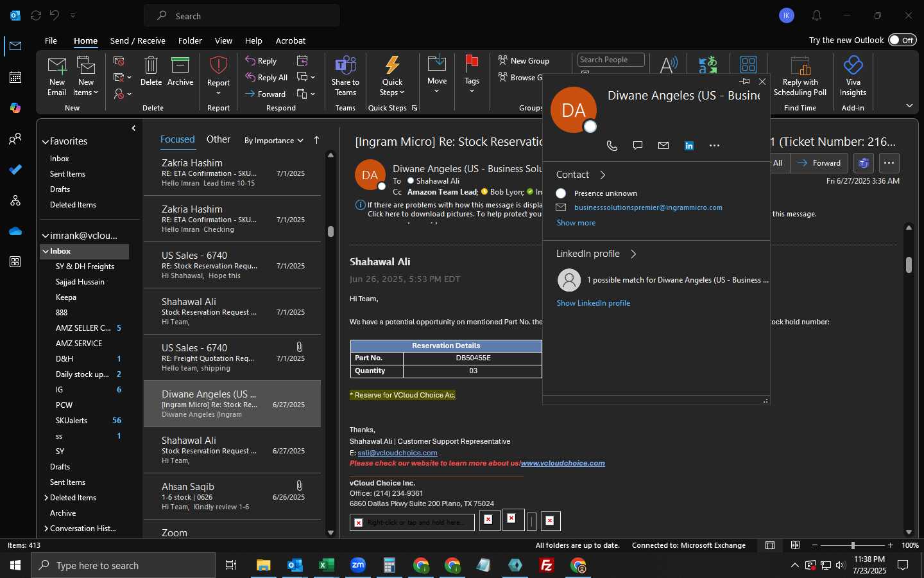Click zoom out minus button
The image size is (924, 578).
coord(815,545)
